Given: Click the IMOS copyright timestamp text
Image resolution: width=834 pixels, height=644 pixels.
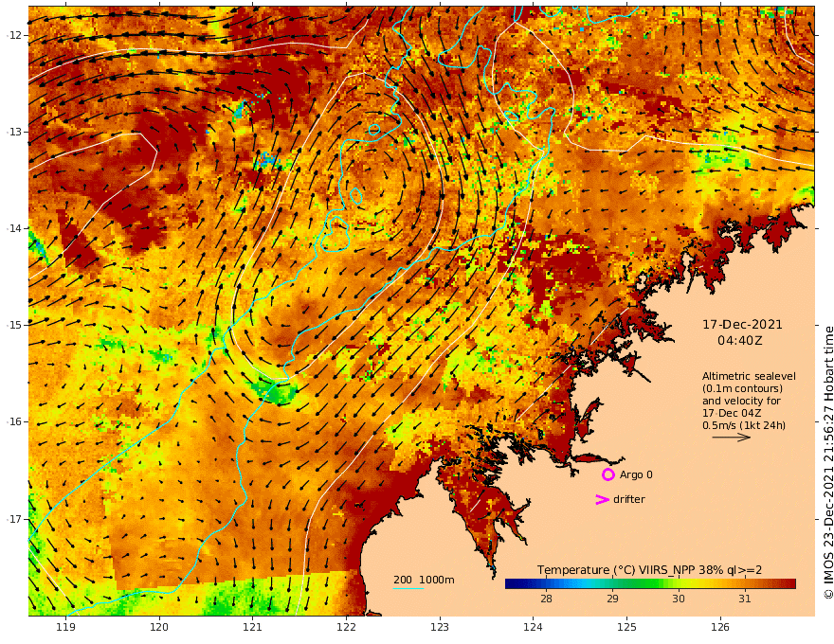Looking at the screenshot, I should [827, 463].
